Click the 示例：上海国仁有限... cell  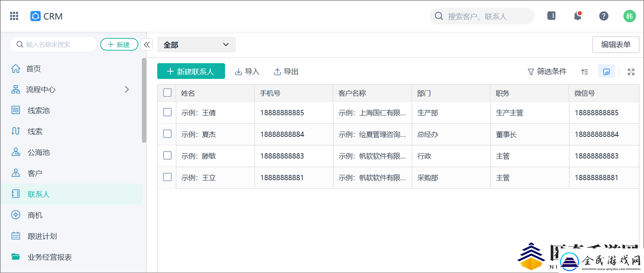pyautogui.click(x=372, y=113)
